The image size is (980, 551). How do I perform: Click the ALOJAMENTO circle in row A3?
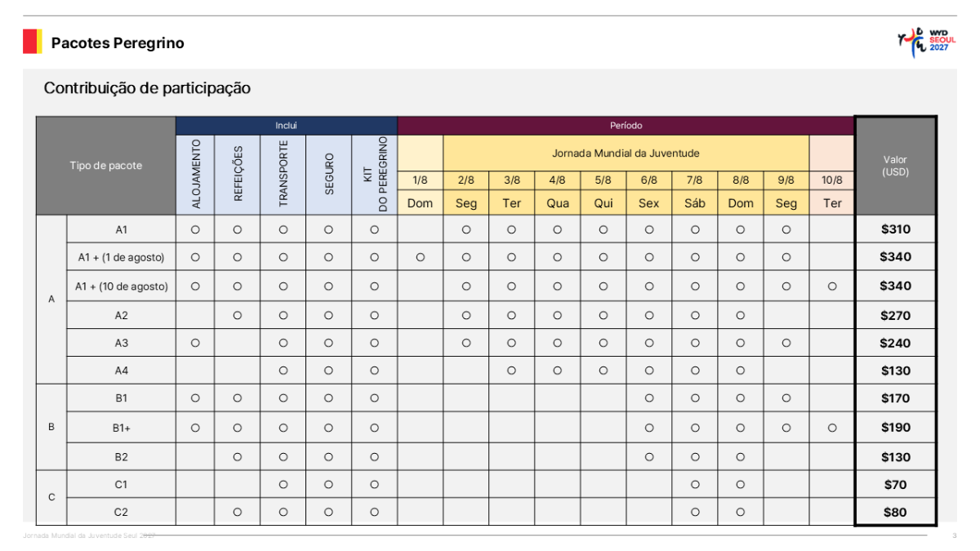tap(195, 343)
